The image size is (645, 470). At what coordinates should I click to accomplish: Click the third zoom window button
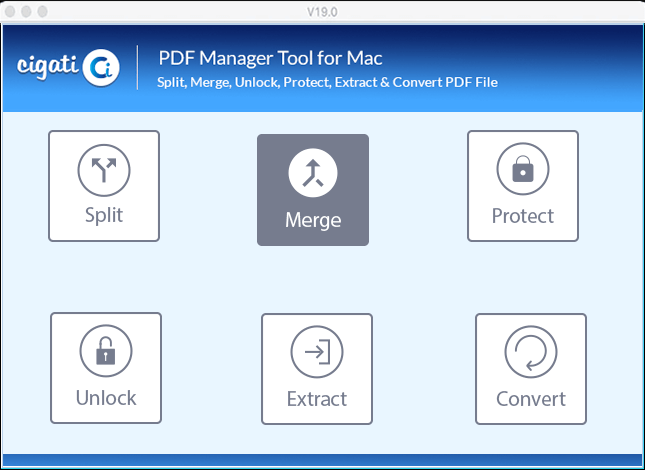[42, 12]
